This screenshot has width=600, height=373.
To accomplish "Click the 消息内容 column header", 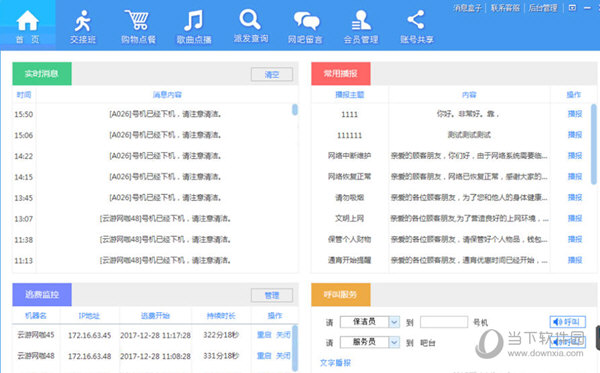I will click(167, 95).
